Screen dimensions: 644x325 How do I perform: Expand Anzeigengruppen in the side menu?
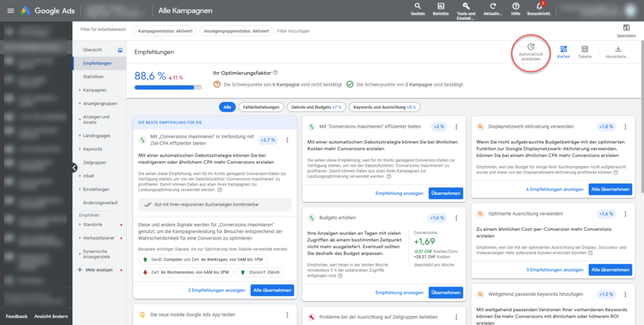point(80,103)
